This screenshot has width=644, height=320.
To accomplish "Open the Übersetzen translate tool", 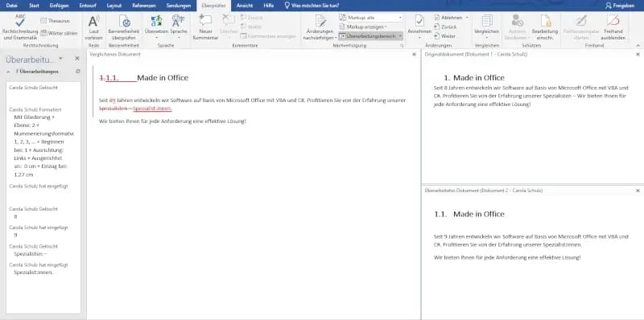I will pyautogui.click(x=156, y=27).
